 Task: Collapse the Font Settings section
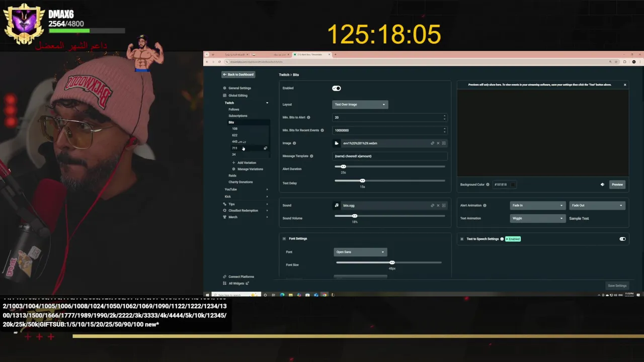[x=284, y=239]
